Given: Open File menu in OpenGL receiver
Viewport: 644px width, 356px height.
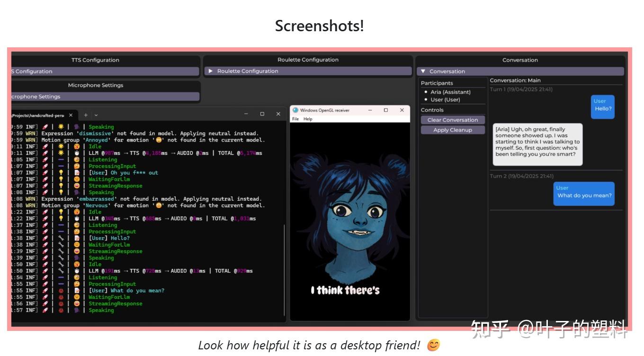Looking at the screenshot, I should pyautogui.click(x=295, y=119).
